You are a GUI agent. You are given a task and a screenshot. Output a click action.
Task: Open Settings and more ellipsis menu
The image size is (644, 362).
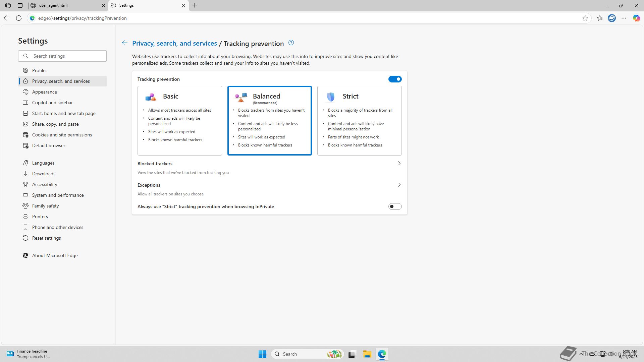tap(624, 18)
